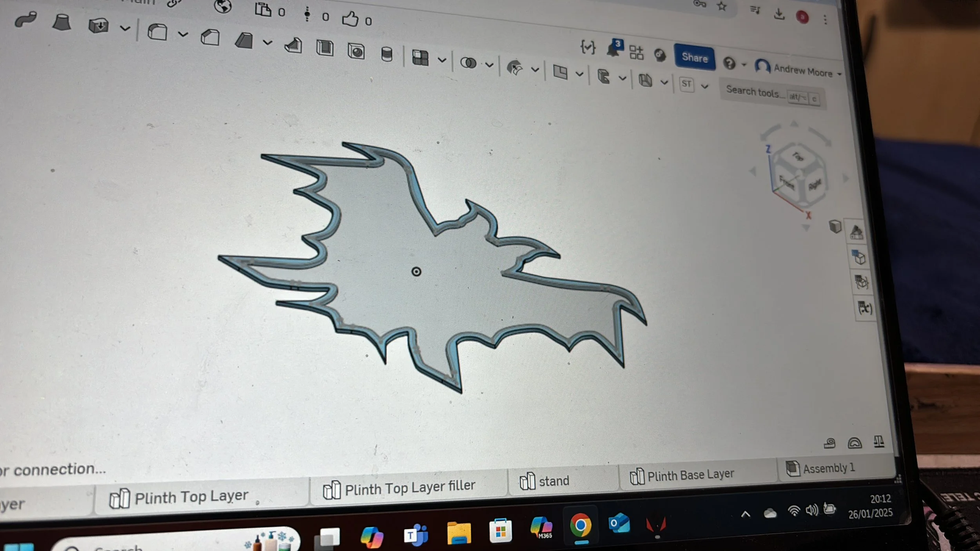This screenshot has width=980, height=551.
Task: Click the blue Share button
Action: [x=694, y=58]
